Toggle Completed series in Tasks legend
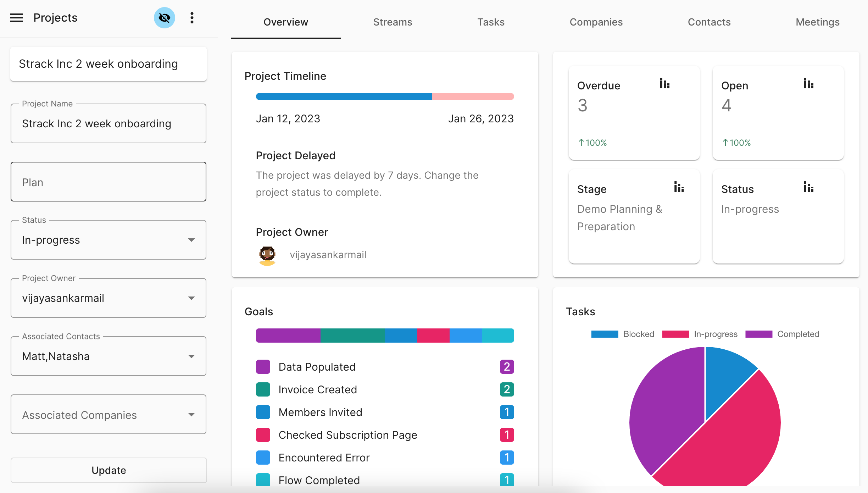The width and height of the screenshot is (868, 493). pos(782,334)
